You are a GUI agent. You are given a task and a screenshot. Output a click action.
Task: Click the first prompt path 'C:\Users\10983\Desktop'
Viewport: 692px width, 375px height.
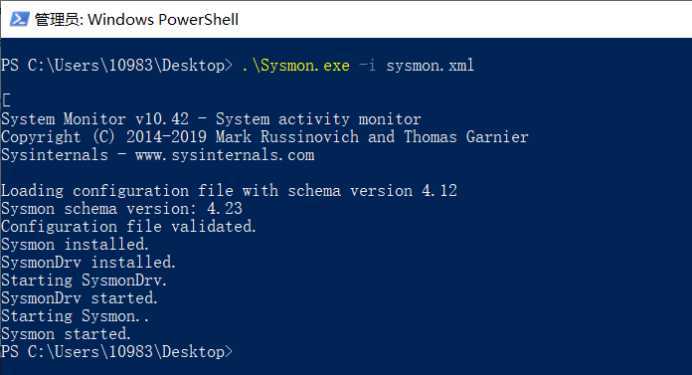(126, 66)
